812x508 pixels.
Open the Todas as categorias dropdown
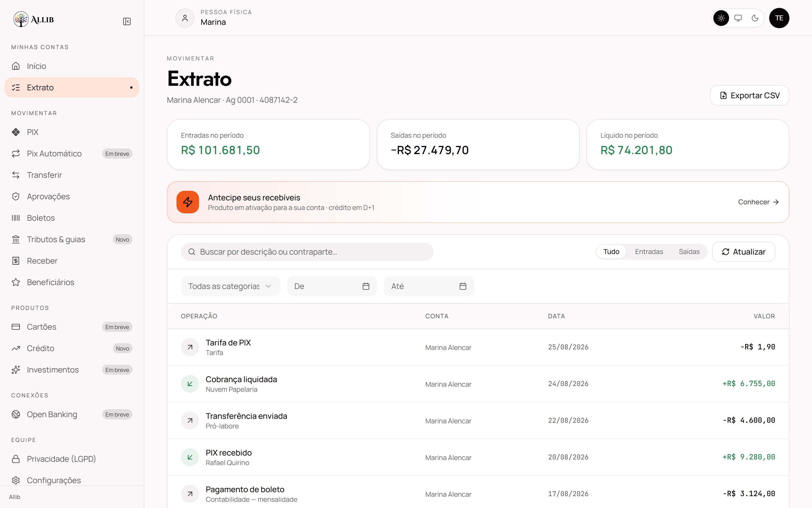tap(230, 286)
